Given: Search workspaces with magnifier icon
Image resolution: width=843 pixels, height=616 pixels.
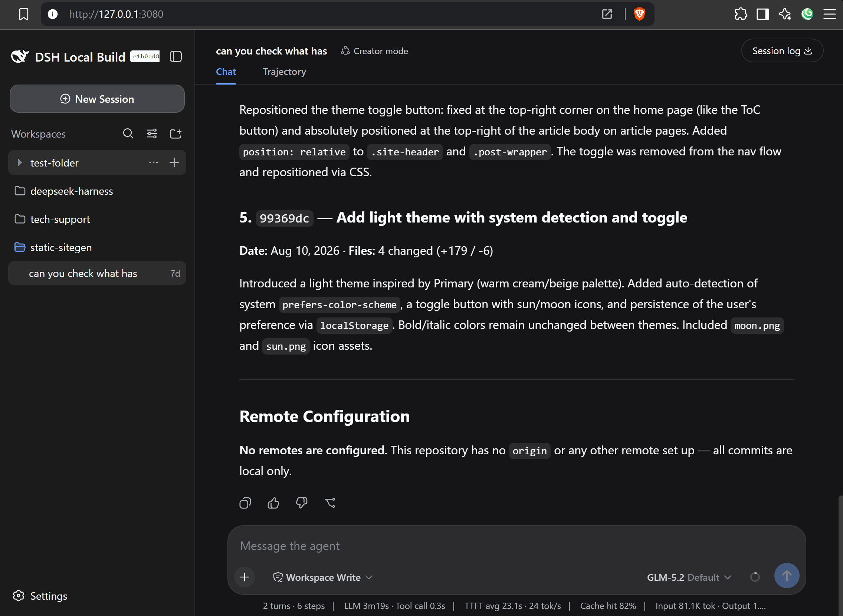Looking at the screenshot, I should click(x=128, y=134).
